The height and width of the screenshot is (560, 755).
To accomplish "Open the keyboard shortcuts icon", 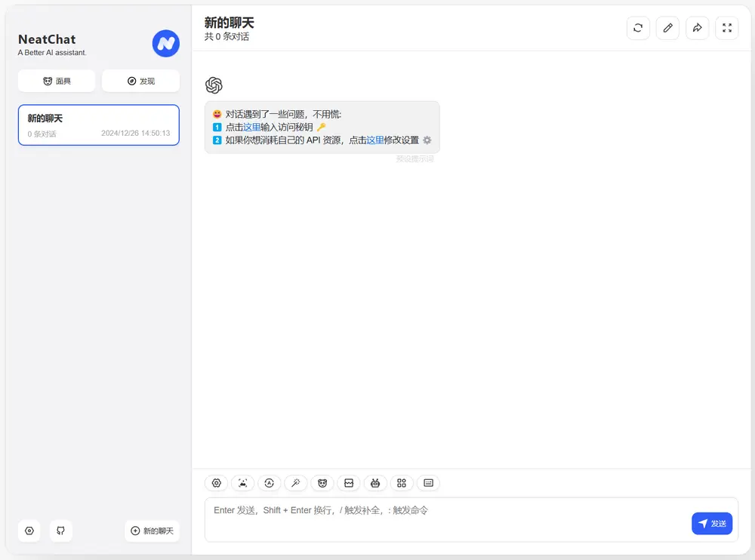I will point(428,483).
